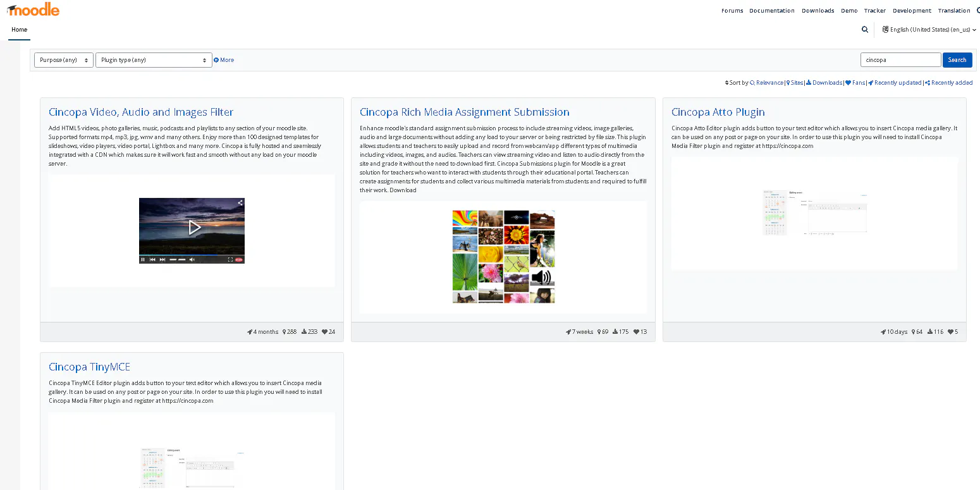The image size is (980, 490).
Task: Click the volume icon in video player
Action: click(x=192, y=259)
